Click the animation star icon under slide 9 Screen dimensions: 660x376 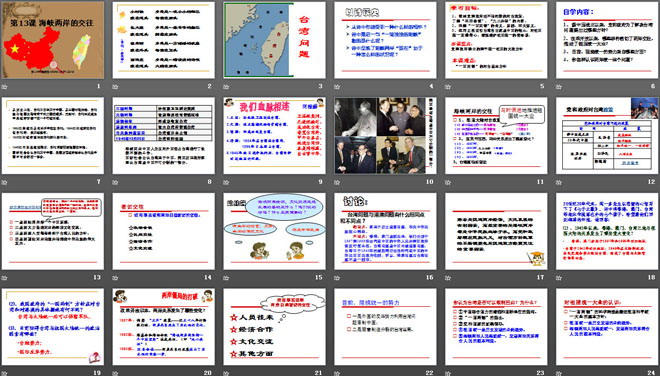pyautogui.click(x=226, y=182)
